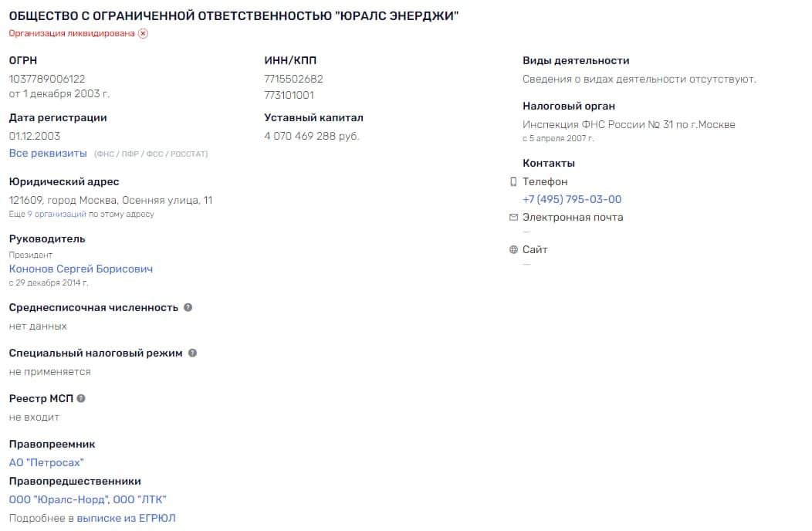Screen dimensions: 812x531
Task: Open Кононов Сергей Борисович profile link
Action: pos(81,269)
